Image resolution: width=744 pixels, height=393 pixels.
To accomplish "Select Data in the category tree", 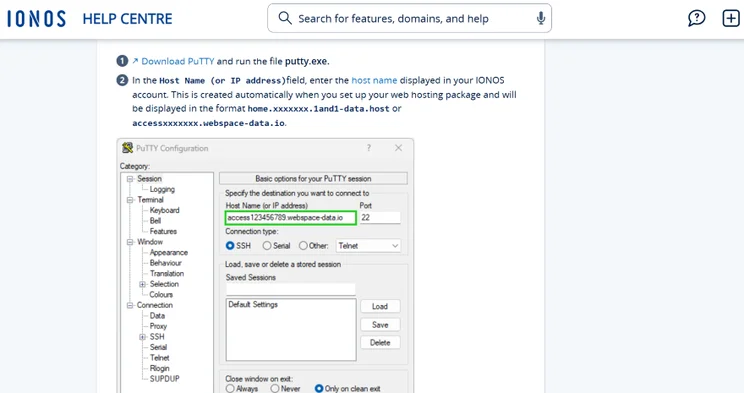I will coord(157,315).
